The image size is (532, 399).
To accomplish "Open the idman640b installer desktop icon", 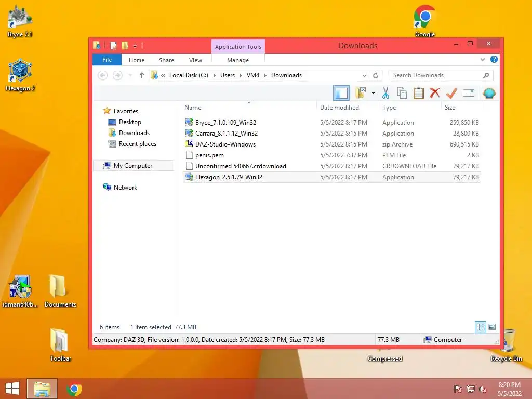I will pos(20,291).
